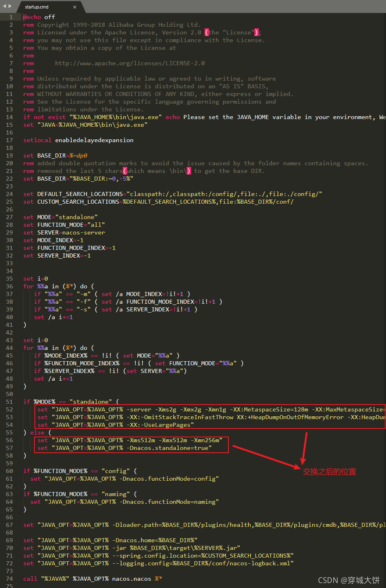386x588 pixels.
Task: Click the if "%%a" == "-s" line
Action: point(116,309)
